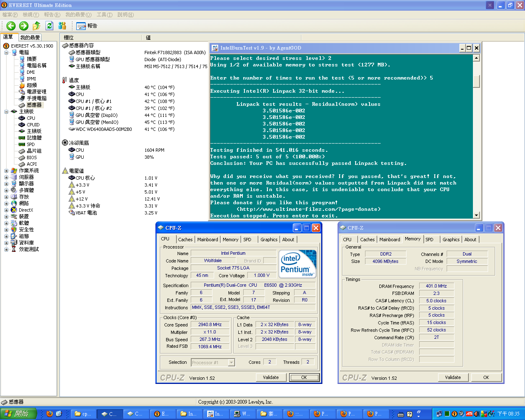This screenshot has width=525, height=420.
Task: Click Validate in left CPU-Z window
Action: click(x=271, y=377)
